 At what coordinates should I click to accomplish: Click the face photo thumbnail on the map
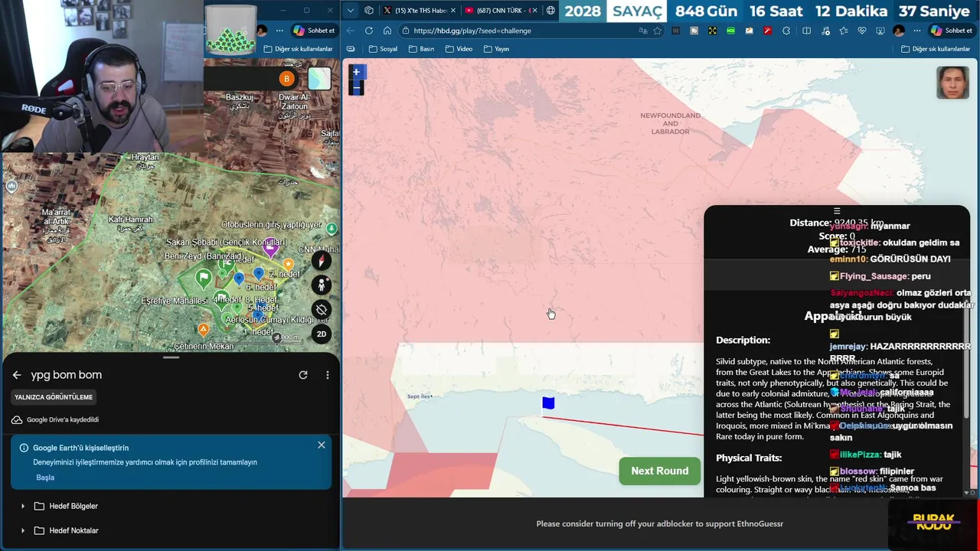[952, 83]
